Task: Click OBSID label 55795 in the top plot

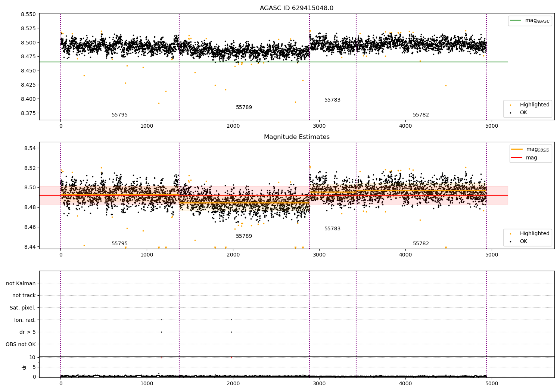Action: click(119, 115)
